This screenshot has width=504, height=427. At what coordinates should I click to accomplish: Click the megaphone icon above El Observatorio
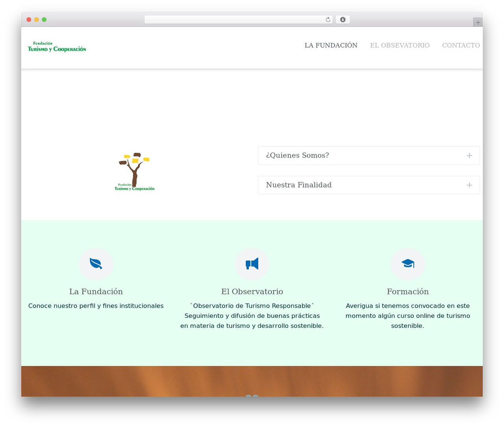pyautogui.click(x=252, y=264)
